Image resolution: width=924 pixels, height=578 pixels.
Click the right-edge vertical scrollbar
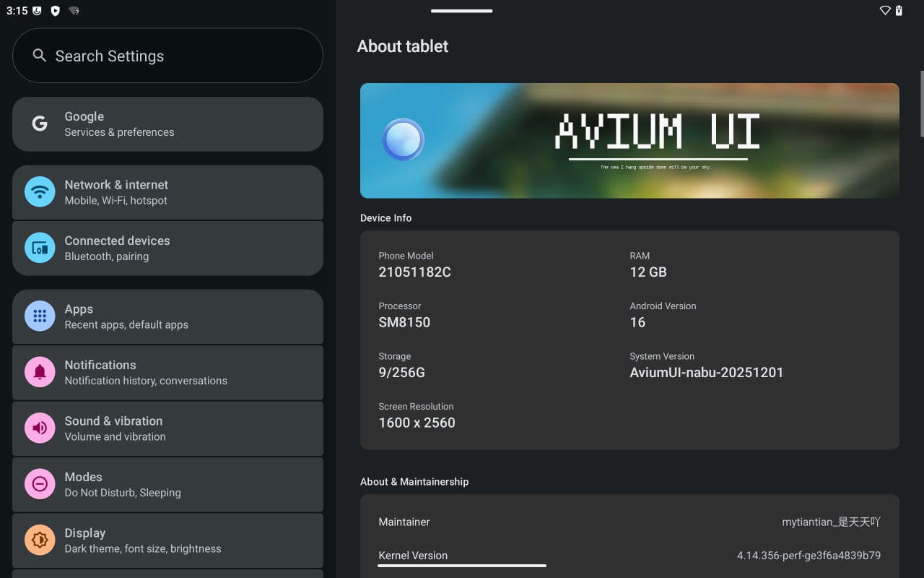tap(921, 104)
